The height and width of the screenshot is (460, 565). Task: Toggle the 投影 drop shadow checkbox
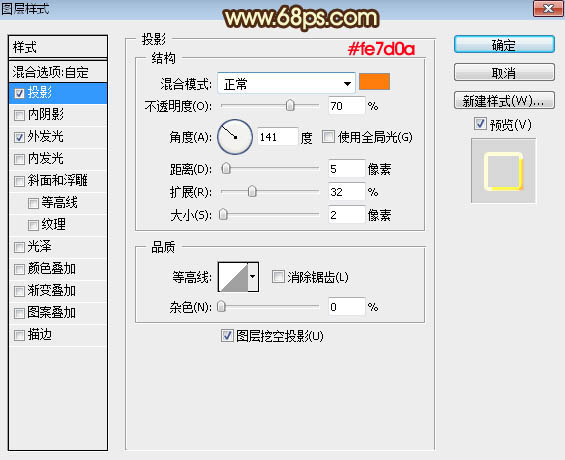[19, 94]
